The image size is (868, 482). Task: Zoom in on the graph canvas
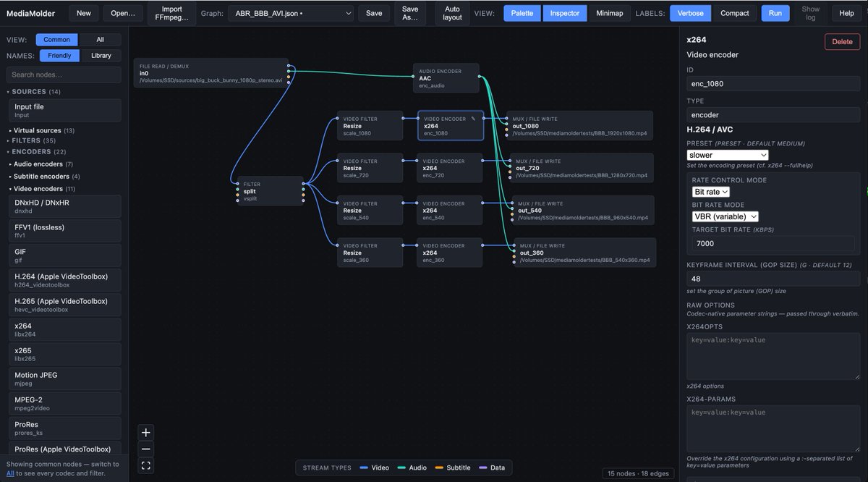[146, 433]
